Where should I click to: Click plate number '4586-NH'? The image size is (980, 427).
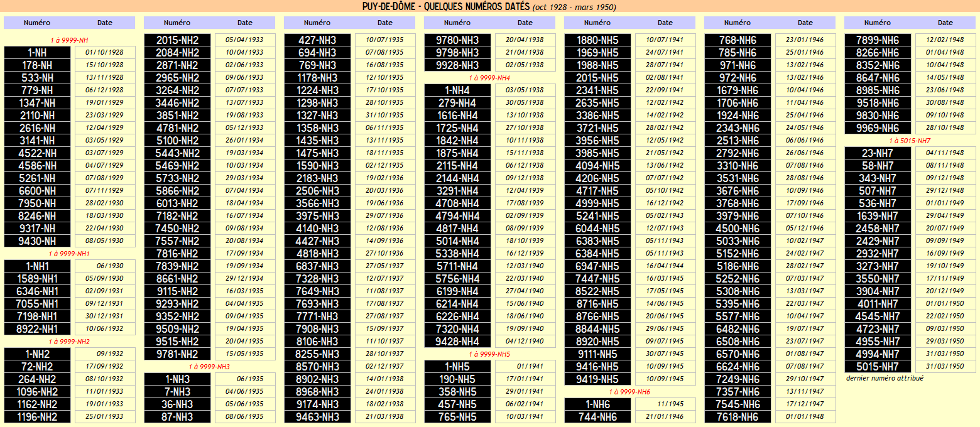coord(37,166)
